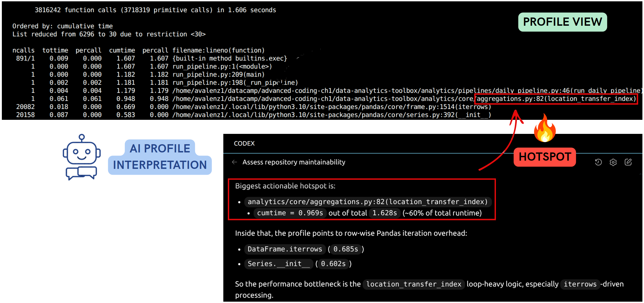This screenshot has width=644, height=303.
Task: Click the green PROFILE VIEW label
Action: tap(562, 22)
